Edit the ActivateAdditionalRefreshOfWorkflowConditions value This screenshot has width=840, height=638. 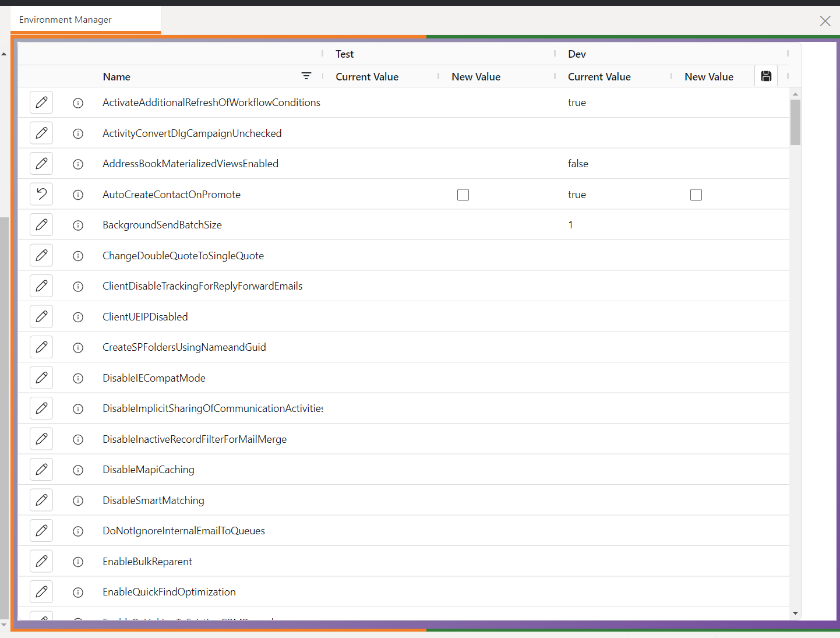click(x=41, y=102)
